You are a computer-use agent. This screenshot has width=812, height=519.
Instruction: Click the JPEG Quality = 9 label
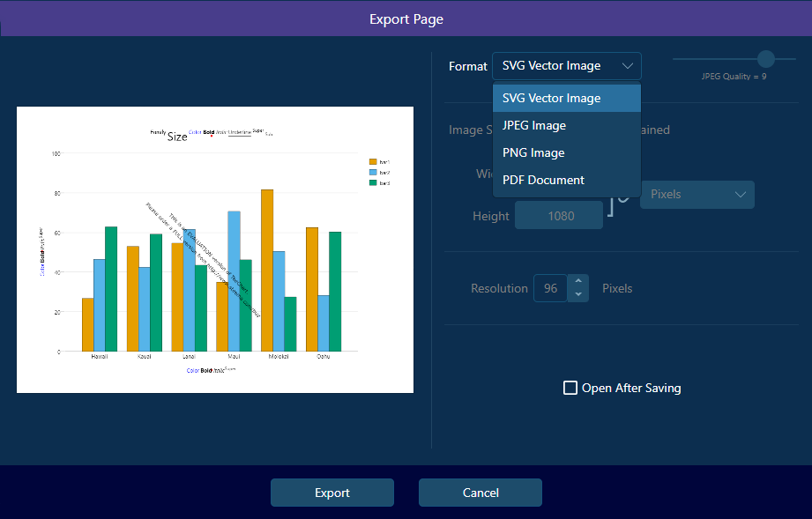tap(734, 77)
